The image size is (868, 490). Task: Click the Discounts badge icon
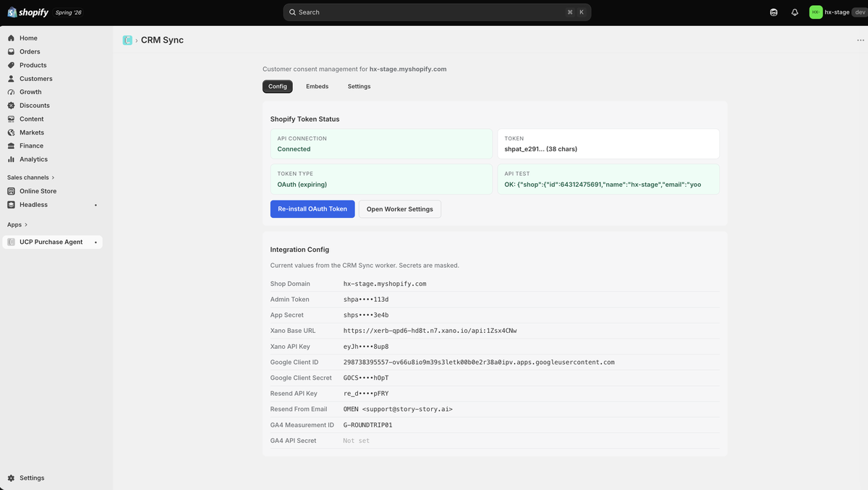click(11, 106)
